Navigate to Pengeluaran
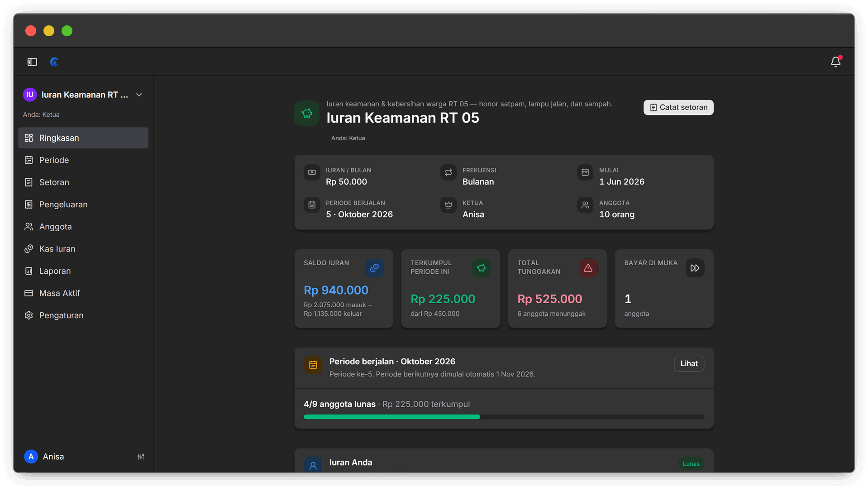868x486 pixels. (x=83, y=205)
